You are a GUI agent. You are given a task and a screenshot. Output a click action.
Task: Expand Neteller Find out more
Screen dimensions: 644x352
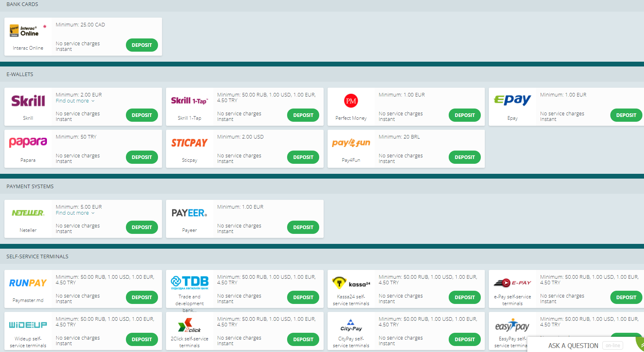pyautogui.click(x=75, y=213)
